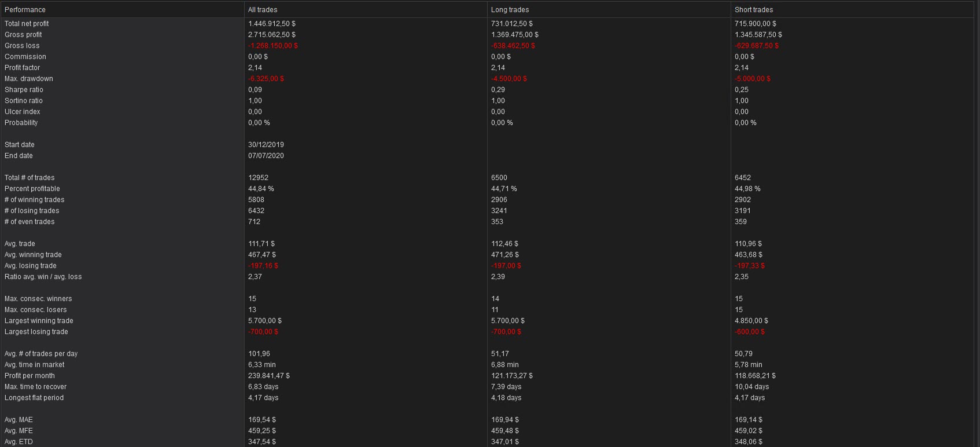This screenshot has width=980, height=447.
Task: Click the Long trades net profit 731.012,50 $
Action: coord(511,24)
